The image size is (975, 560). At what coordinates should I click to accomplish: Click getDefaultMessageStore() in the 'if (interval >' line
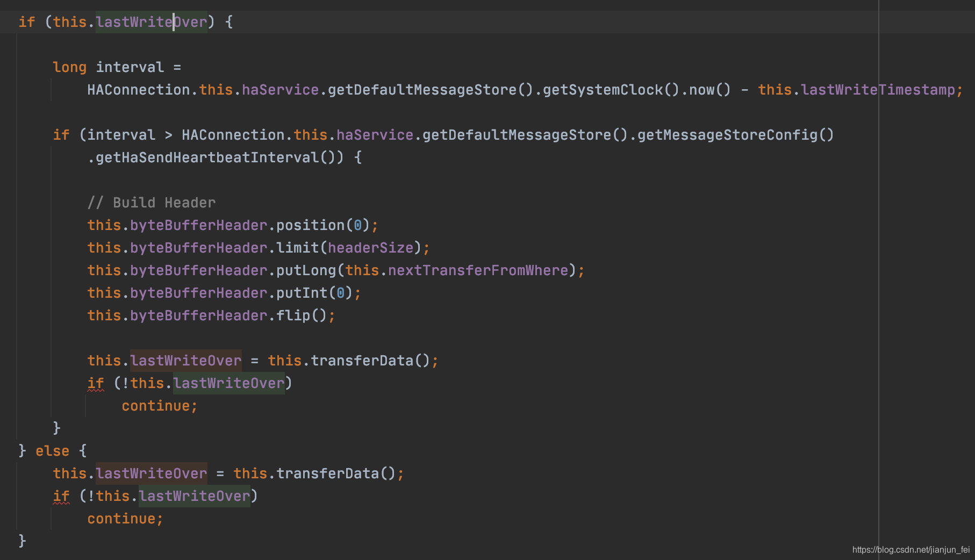coord(525,135)
